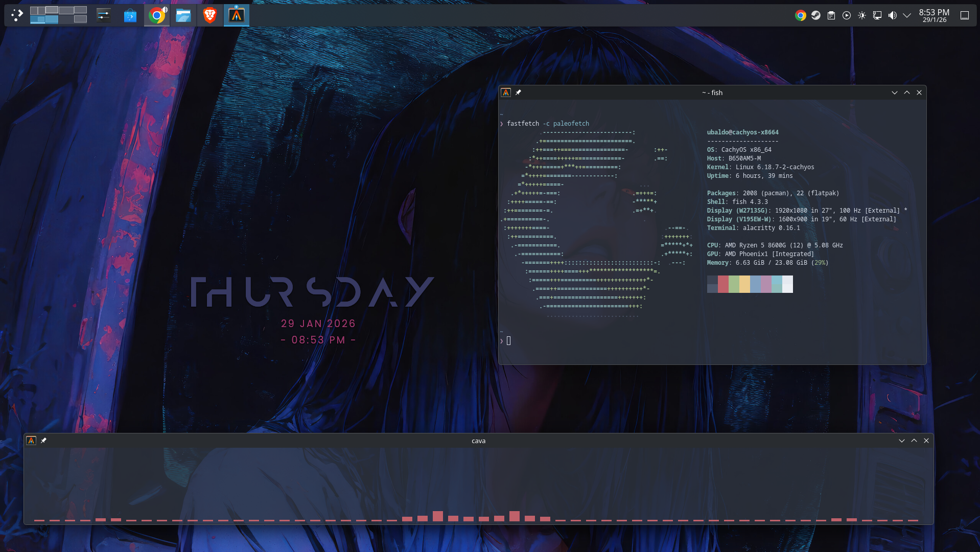Open the wired network tray applet
The width and height of the screenshot is (980, 552).
[x=877, y=15]
